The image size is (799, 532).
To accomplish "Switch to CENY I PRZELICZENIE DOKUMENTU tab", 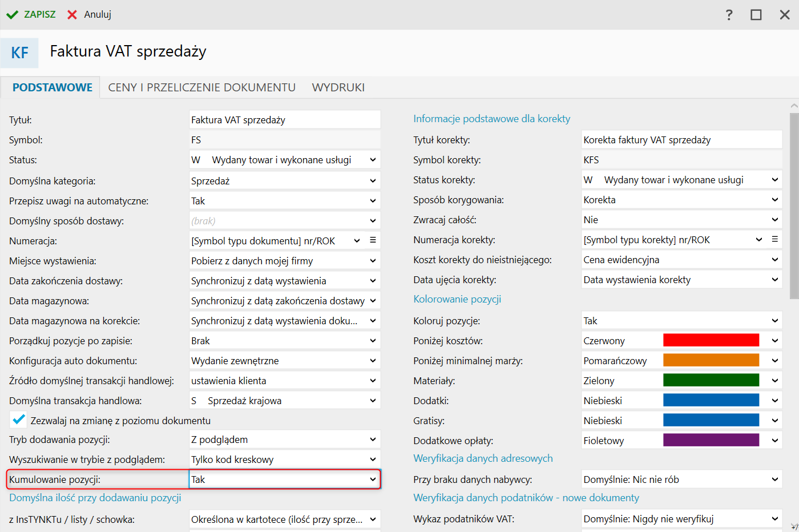I will coord(202,87).
